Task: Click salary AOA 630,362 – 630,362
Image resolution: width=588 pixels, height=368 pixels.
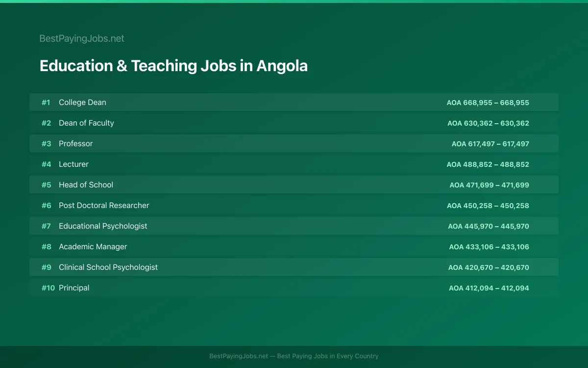Action: pyautogui.click(x=489, y=123)
